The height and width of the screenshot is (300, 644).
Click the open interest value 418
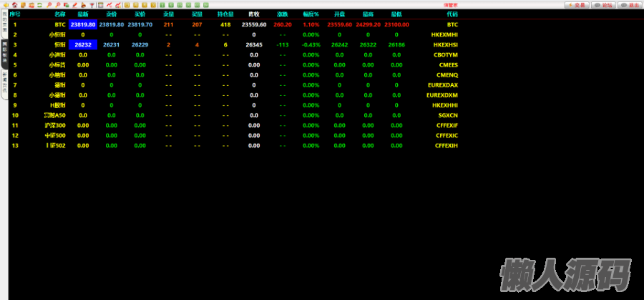pos(225,24)
